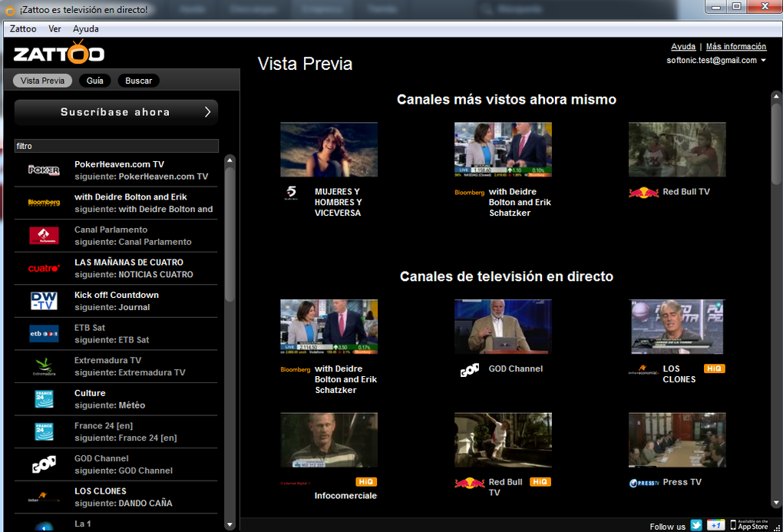Click the DW-TV channel logo
Viewport: 783px width, 532px height.
click(x=44, y=301)
